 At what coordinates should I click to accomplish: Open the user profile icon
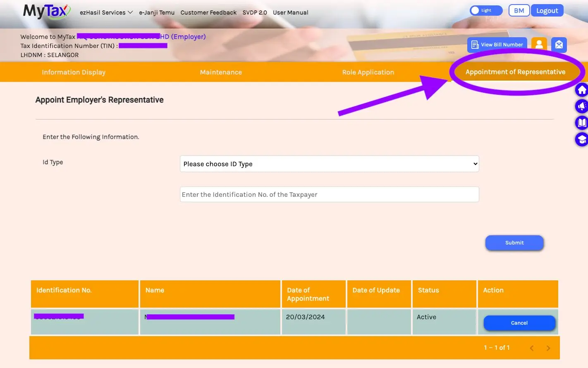point(539,45)
